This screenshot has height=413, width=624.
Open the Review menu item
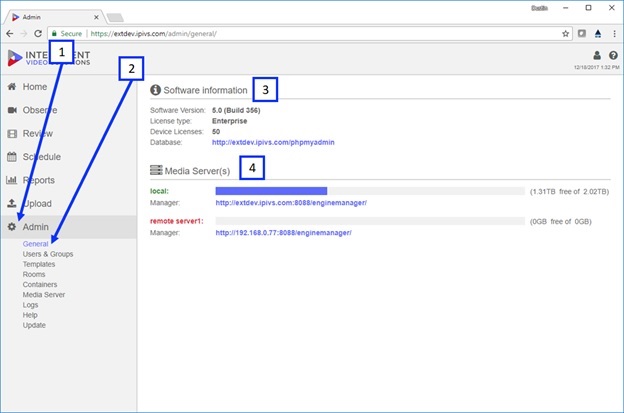tap(38, 134)
